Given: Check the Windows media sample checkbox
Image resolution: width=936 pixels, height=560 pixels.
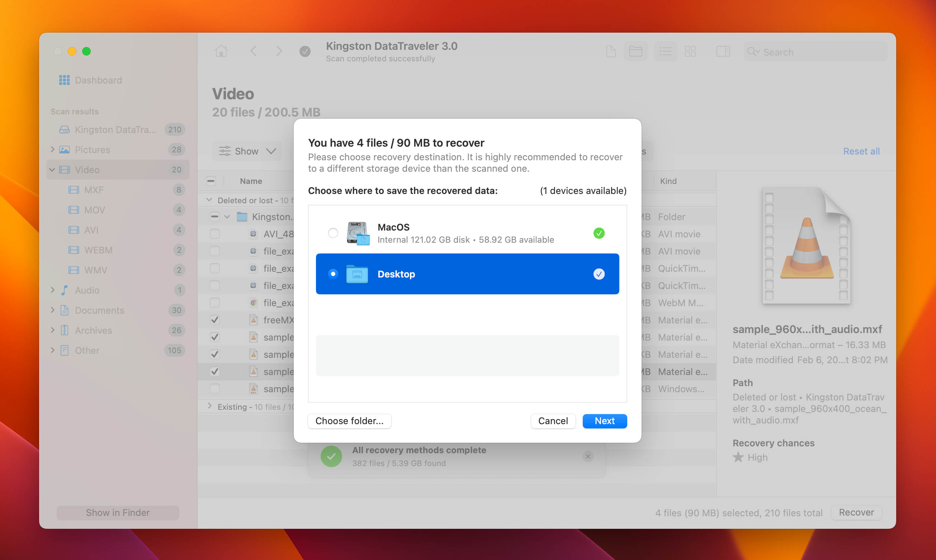Looking at the screenshot, I should (x=215, y=389).
